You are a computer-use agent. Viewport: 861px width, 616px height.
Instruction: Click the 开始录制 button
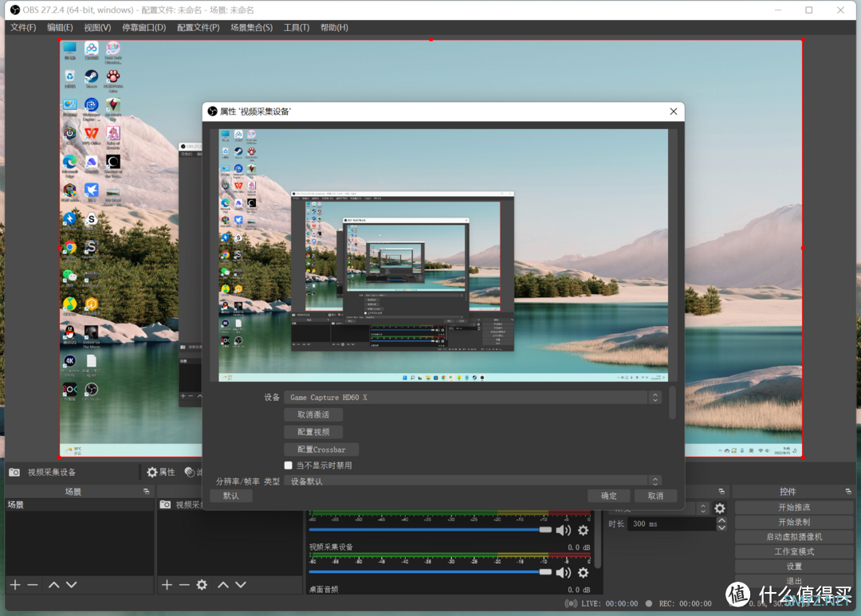tap(794, 522)
